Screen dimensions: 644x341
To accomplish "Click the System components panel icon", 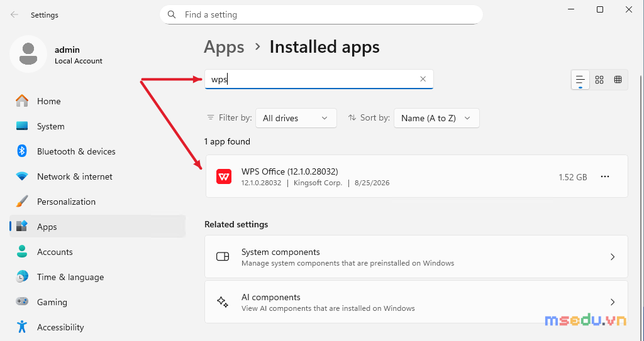I will point(223,257).
